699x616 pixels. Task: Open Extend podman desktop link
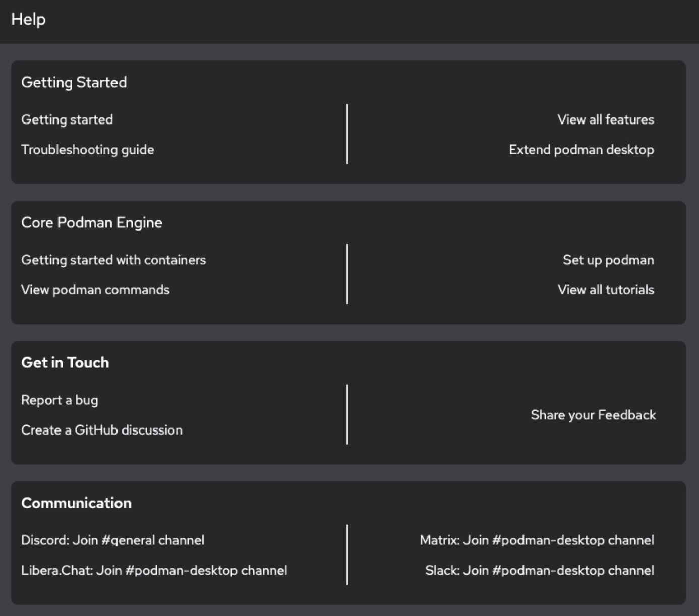pos(581,150)
